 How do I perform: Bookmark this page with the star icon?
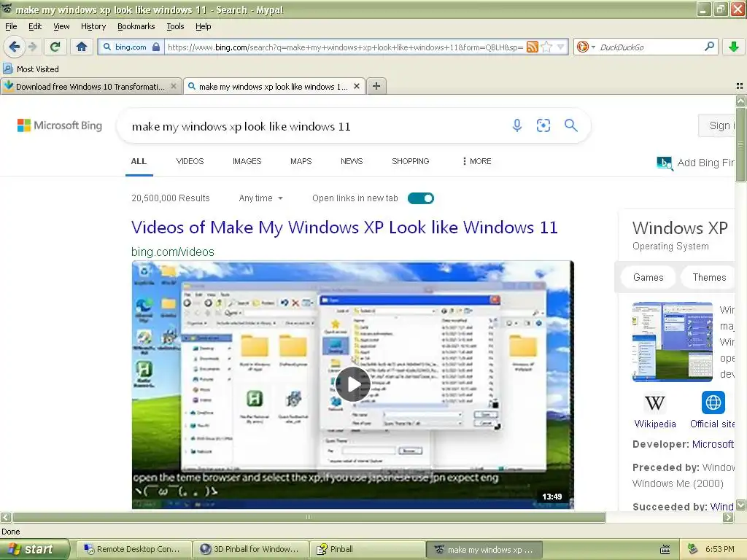[x=547, y=47]
